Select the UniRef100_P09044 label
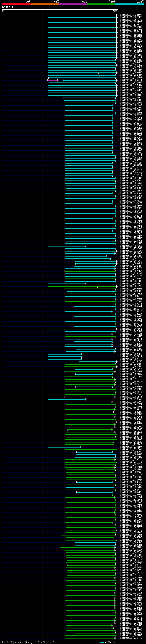The height and width of the screenshot is (644, 146). (131, 80)
